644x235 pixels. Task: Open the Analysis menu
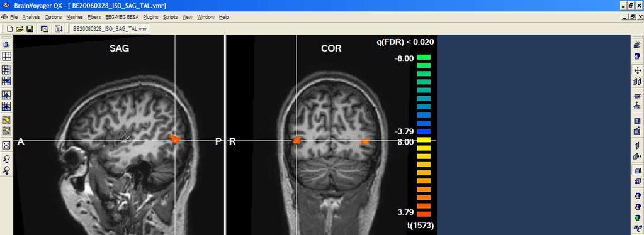pyautogui.click(x=31, y=17)
